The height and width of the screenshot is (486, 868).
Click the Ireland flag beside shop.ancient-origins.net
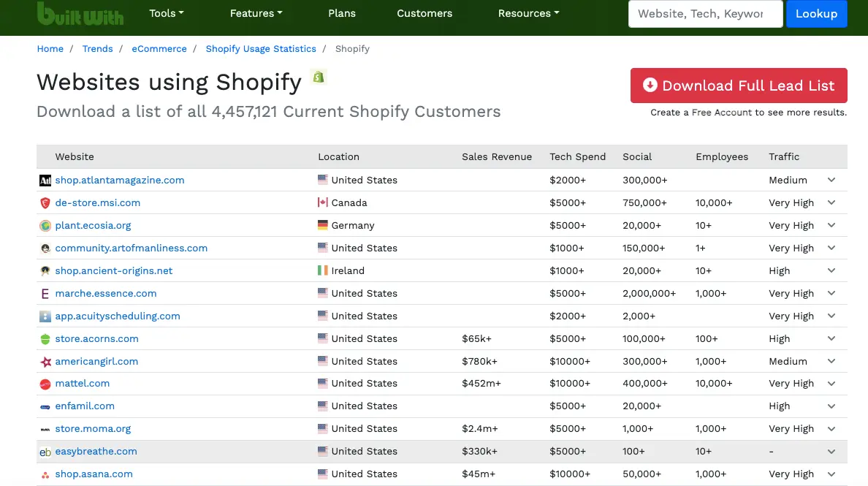click(322, 270)
